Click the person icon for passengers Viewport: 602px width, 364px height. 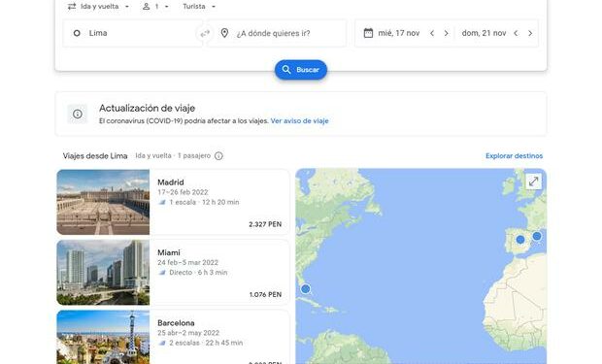click(146, 7)
